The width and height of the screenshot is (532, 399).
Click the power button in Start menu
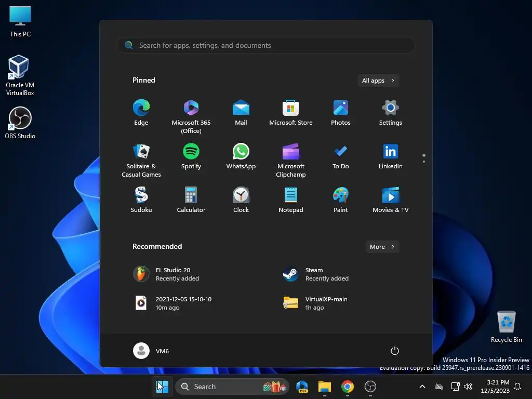click(395, 351)
